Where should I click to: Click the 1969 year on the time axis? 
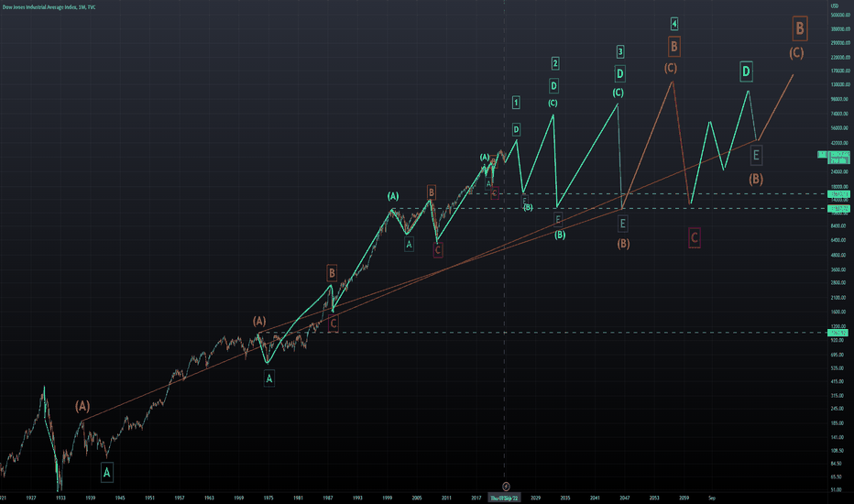238,498
